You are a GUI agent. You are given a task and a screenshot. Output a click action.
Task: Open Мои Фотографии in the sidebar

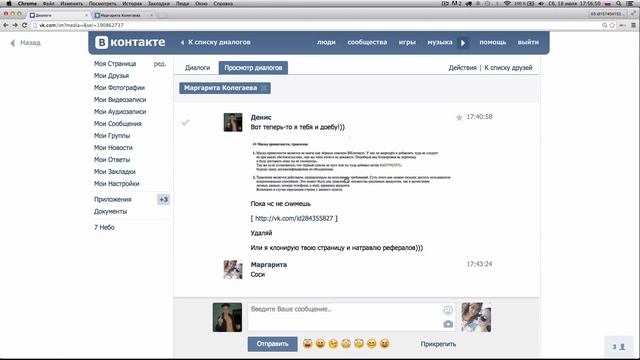click(x=119, y=88)
